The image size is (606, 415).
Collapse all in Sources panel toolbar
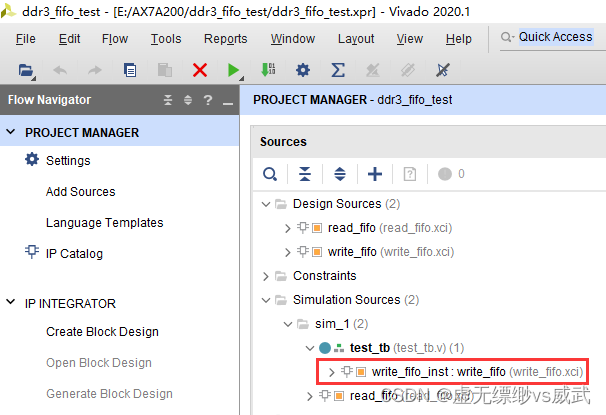coord(305,174)
